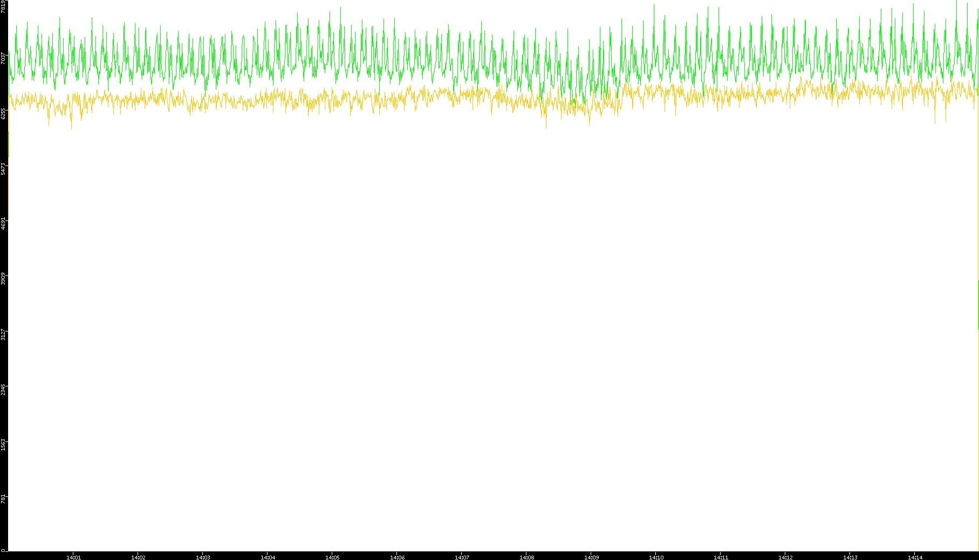Click the 14:01 time axis label
Screen dimensions: 979x560
(73, 557)
